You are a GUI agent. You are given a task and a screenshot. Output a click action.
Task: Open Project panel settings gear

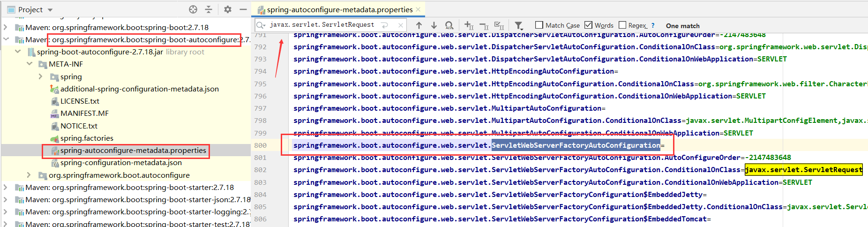tap(228, 9)
